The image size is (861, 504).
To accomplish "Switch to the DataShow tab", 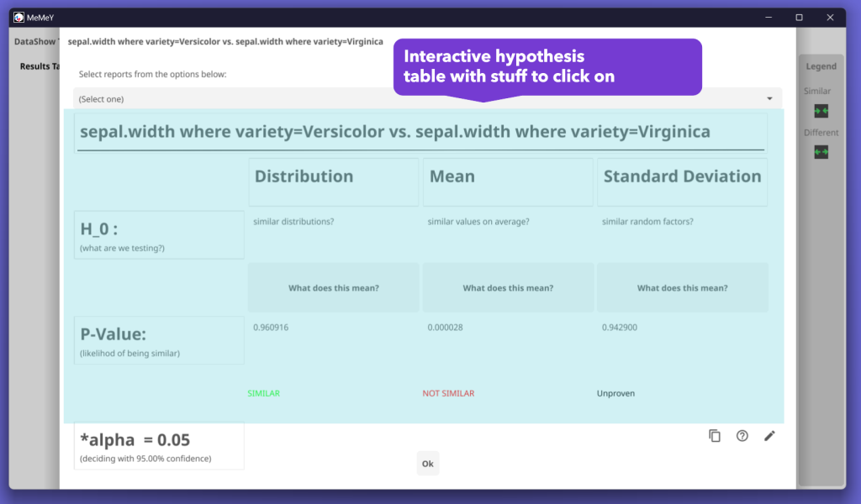I will pos(35,41).
